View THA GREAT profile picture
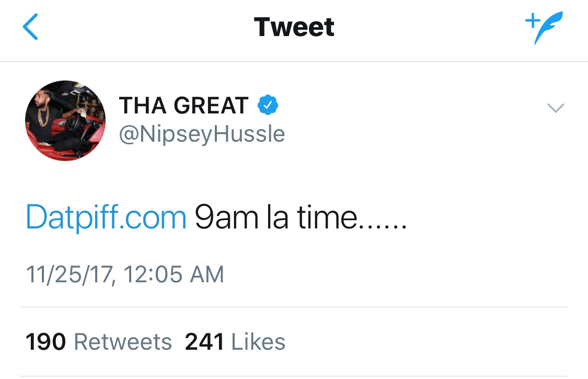This screenshot has width=588, height=379. tap(65, 120)
